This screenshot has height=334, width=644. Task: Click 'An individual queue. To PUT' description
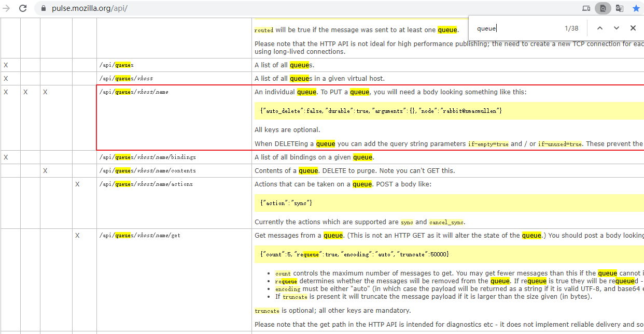point(390,92)
